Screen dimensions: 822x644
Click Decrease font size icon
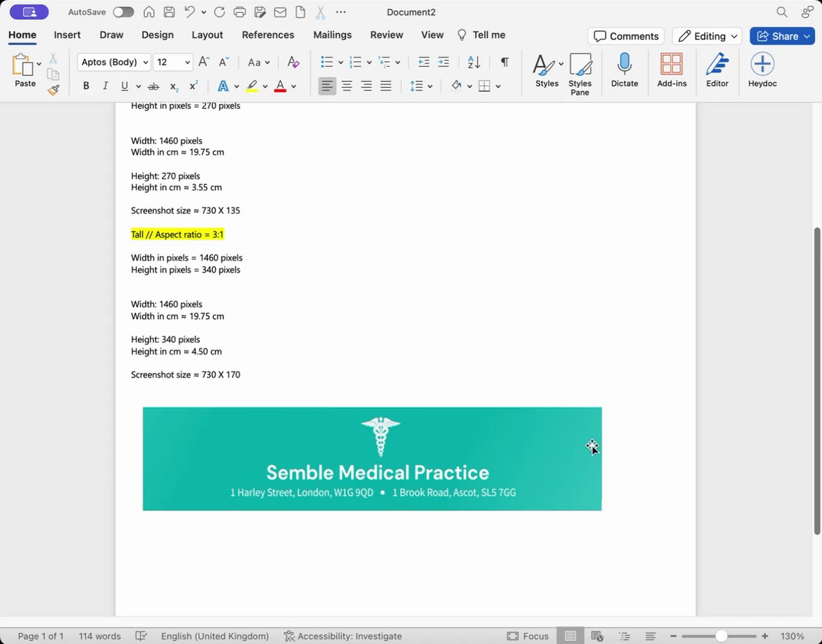point(223,62)
